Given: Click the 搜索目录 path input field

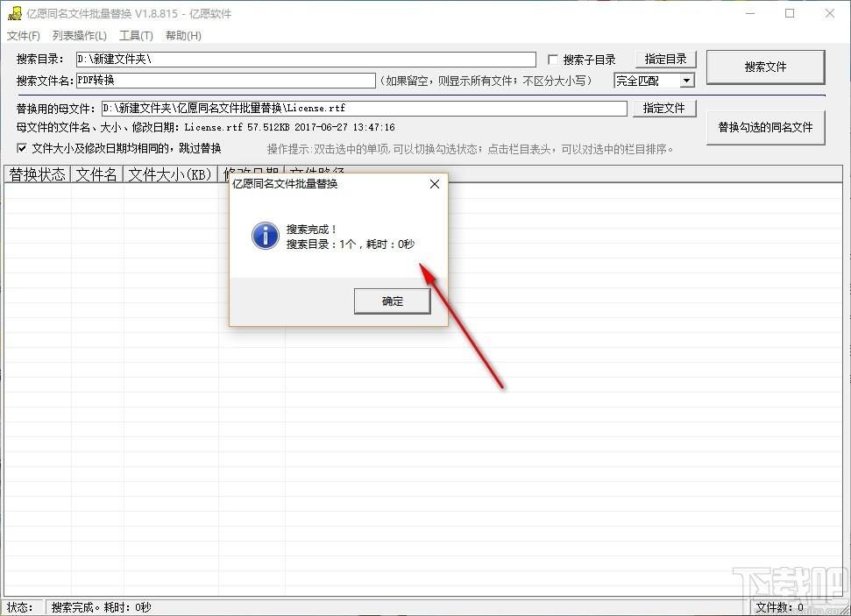Looking at the screenshot, I should click(306, 60).
